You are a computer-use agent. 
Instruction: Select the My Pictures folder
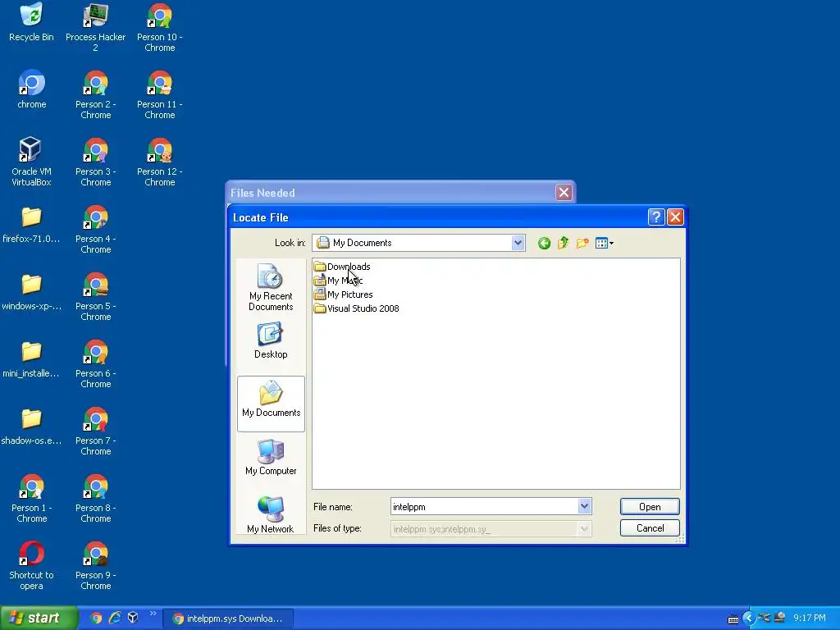(343, 294)
